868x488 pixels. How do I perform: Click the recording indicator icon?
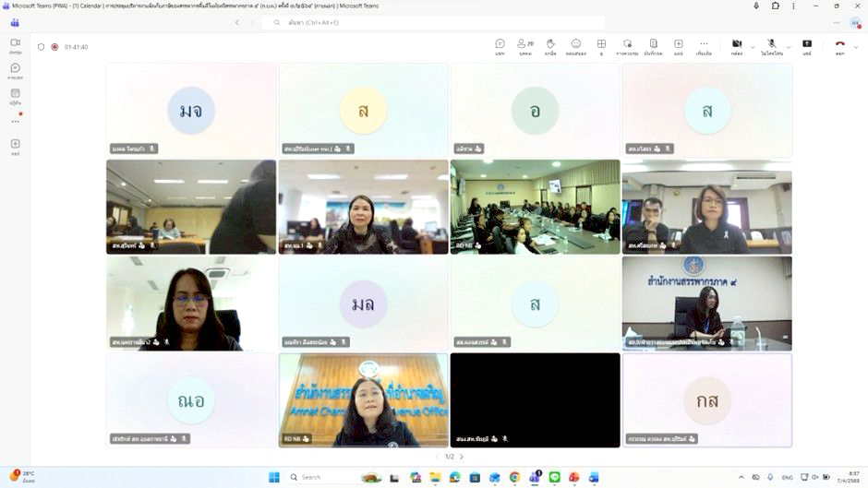[54, 47]
